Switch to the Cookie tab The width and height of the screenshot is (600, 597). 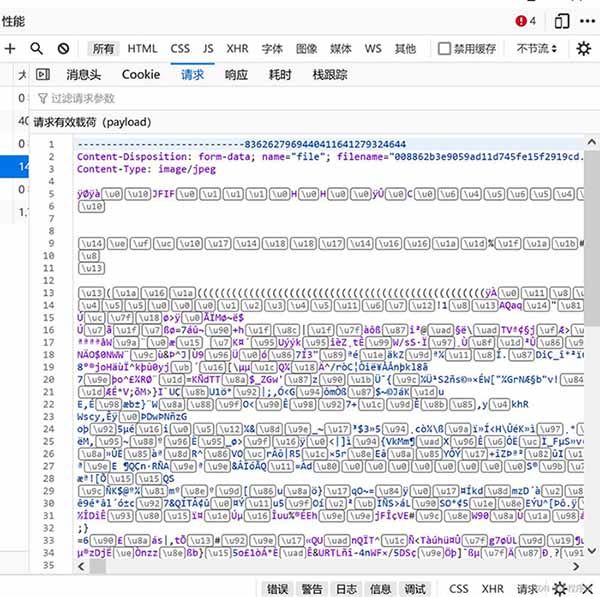click(x=141, y=74)
